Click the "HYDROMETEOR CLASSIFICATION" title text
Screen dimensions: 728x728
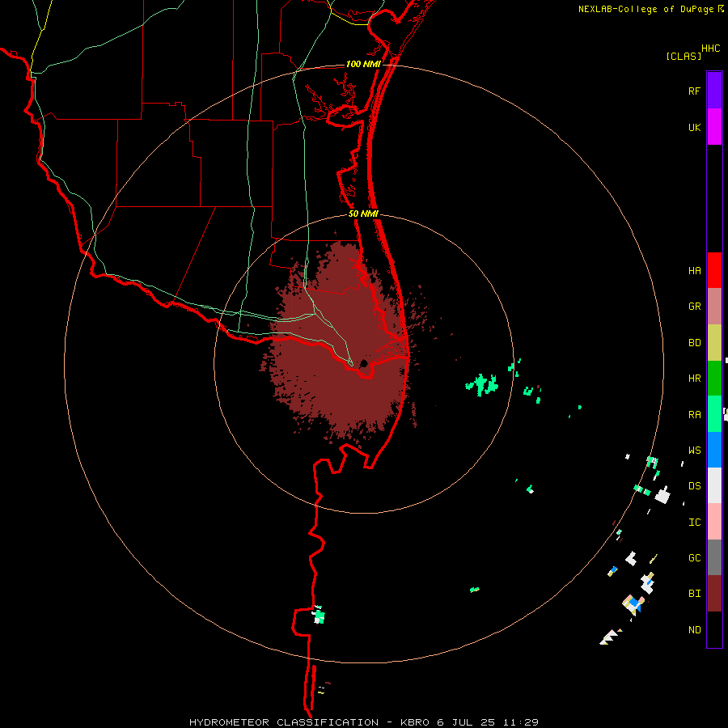pos(284,722)
